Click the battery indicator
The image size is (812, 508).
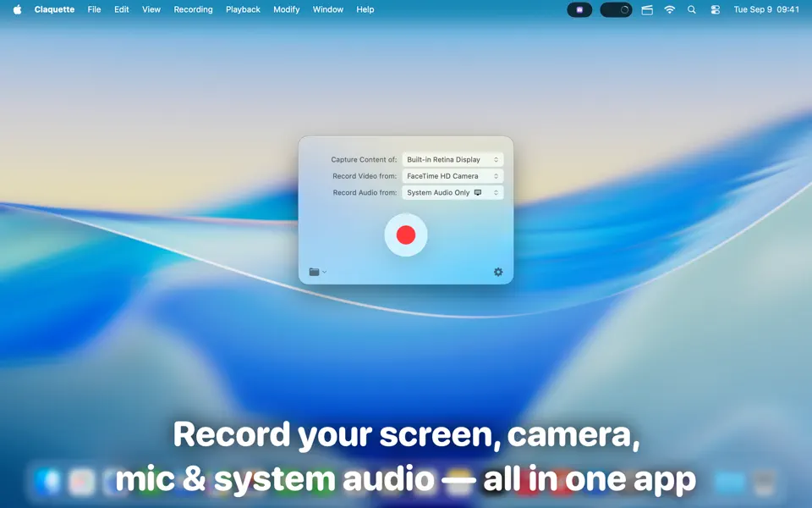[616, 9]
